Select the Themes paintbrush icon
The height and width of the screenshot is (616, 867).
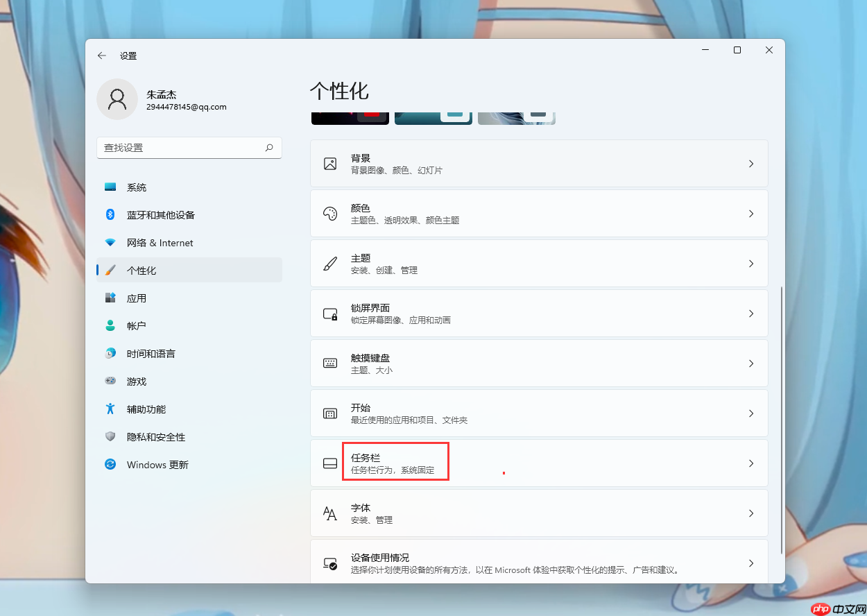[x=329, y=263]
